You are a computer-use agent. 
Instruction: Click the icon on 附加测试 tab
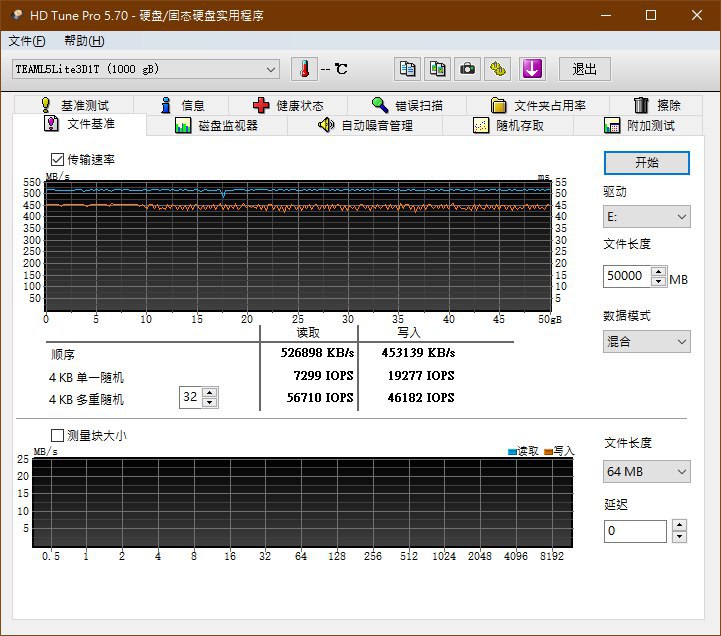coord(612,126)
